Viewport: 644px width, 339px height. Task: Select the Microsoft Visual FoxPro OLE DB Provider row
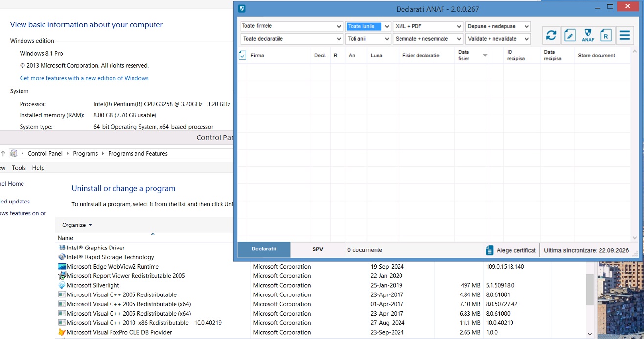click(x=320, y=332)
